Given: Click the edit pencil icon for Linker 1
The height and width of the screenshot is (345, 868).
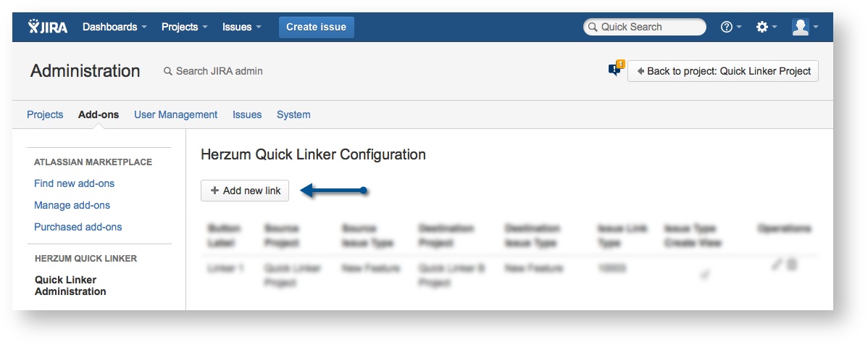Looking at the screenshot, I should [777, 265].
